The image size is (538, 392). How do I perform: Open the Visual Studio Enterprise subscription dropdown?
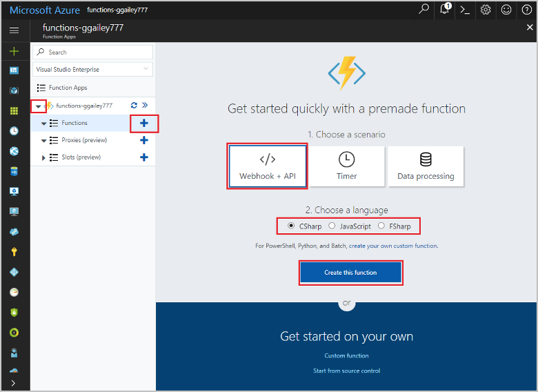pyautogui.click(x=92, y=69)
